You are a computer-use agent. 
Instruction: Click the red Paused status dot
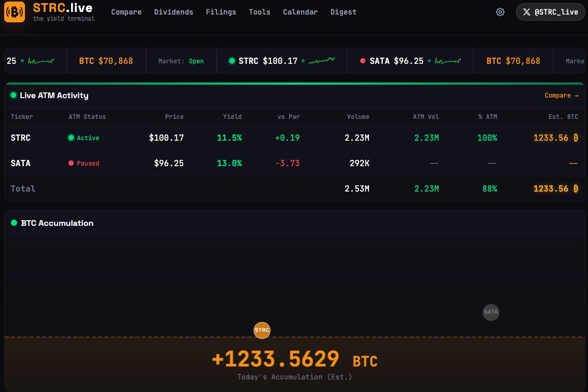tap(71, 163)
